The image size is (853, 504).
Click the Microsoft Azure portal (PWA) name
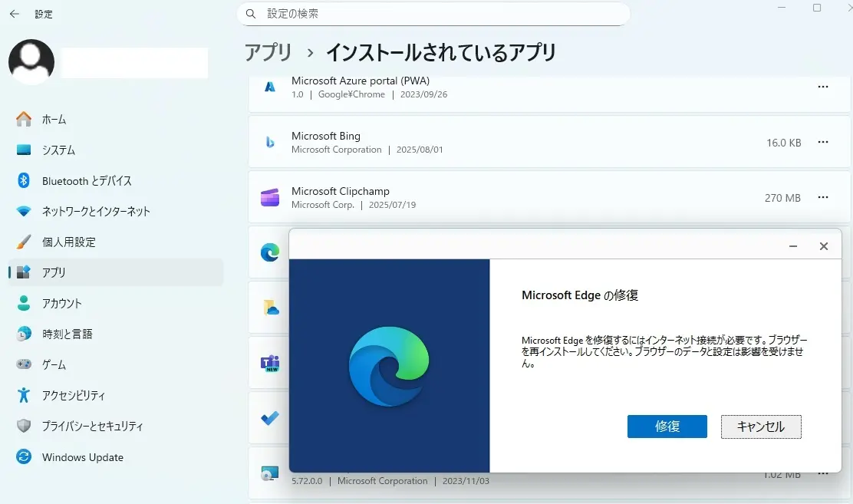point(361,81)
